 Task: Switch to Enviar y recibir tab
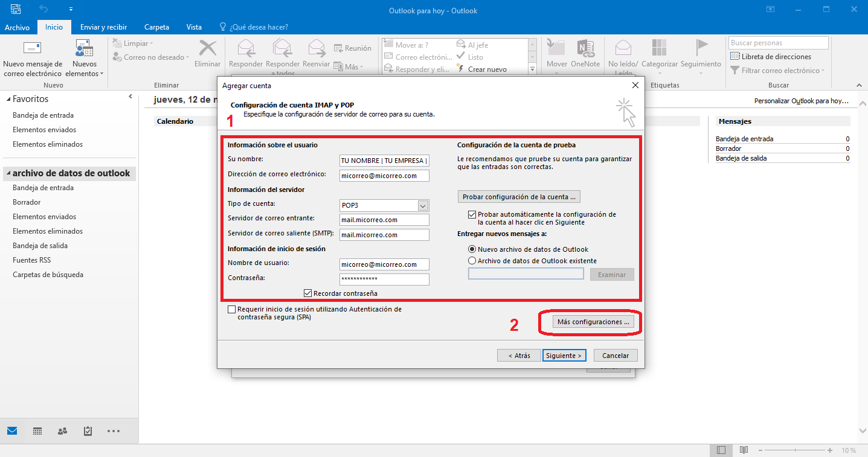point(103,27)
